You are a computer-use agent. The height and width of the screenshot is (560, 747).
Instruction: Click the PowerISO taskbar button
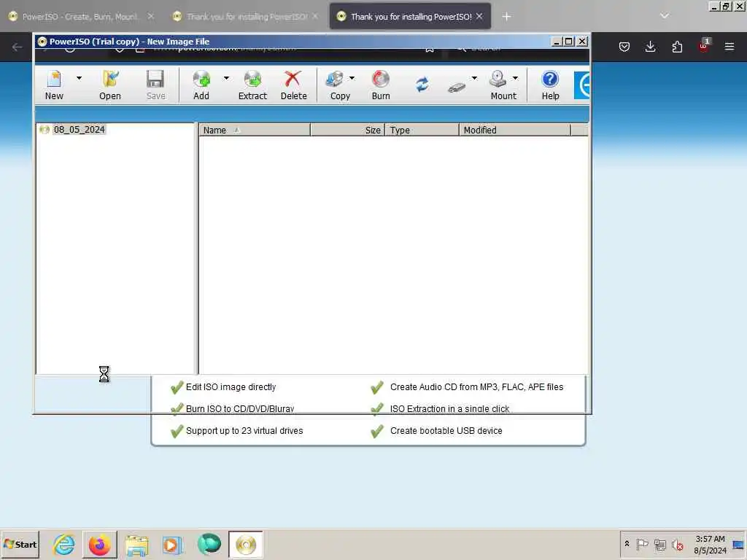246,544
